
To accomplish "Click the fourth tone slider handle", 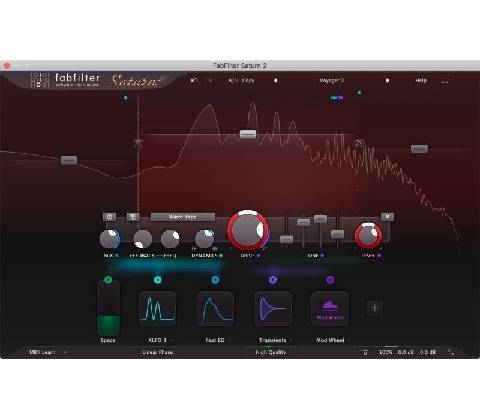I will [x=337, y=234].
